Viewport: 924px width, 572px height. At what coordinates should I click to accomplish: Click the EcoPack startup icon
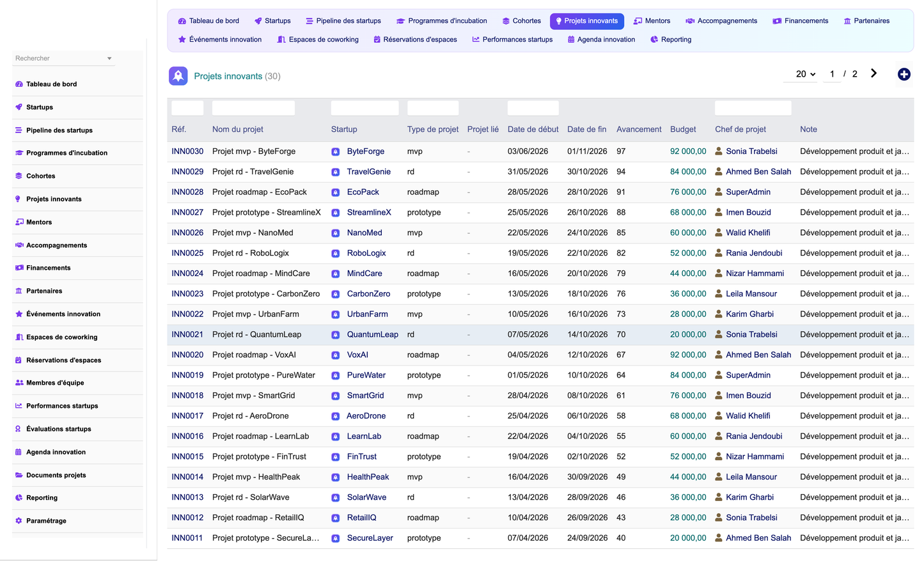[x=336, y=192]
